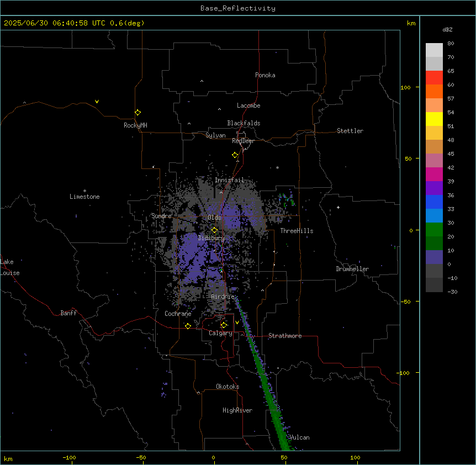This screenshot has width=476, height=465.
Task: Click the white asterisk east of Innisfail
Action: [x=277, y=167]
